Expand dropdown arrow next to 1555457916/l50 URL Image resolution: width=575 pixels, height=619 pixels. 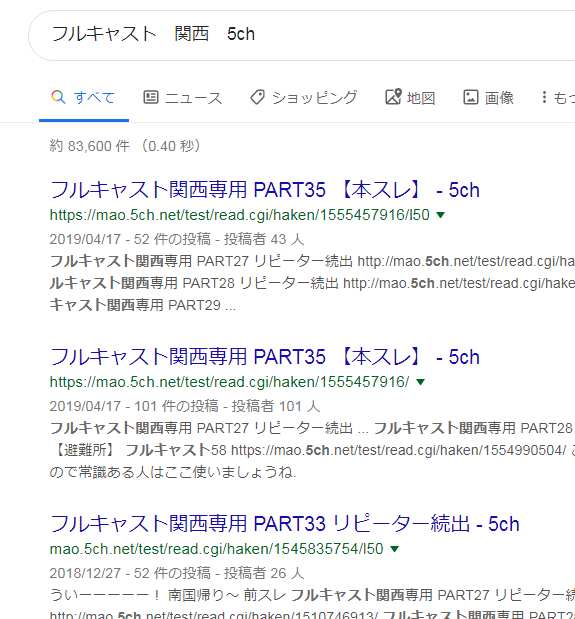pyautogui.click(x=440, y=215)
